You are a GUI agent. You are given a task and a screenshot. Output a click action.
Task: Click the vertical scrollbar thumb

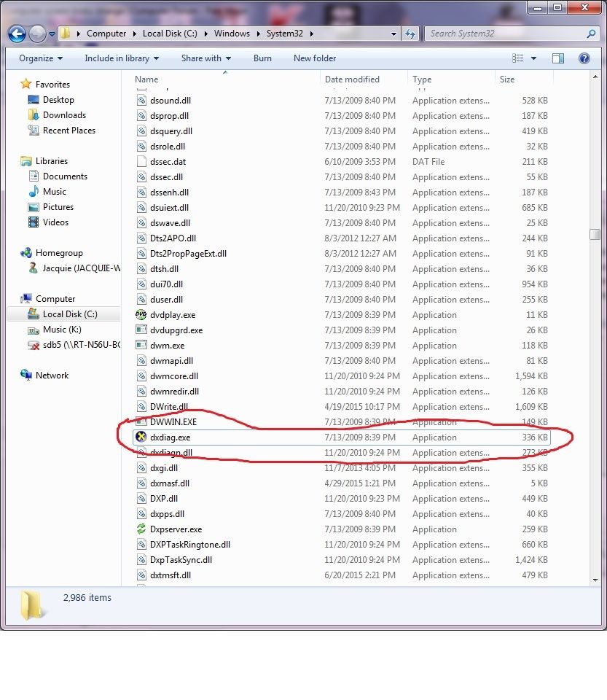(x=595, y=235)
